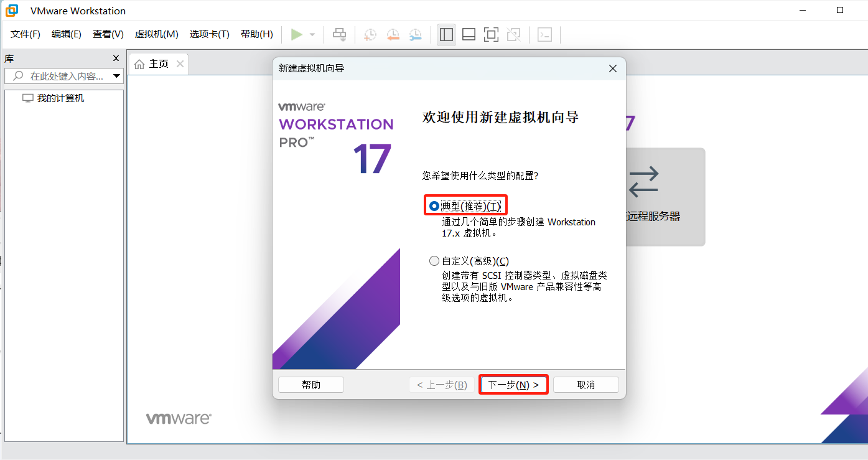This screenshot has width=868, height=460.
Task: Click the Unity mode toolbar icon
Action: point(513,35)
